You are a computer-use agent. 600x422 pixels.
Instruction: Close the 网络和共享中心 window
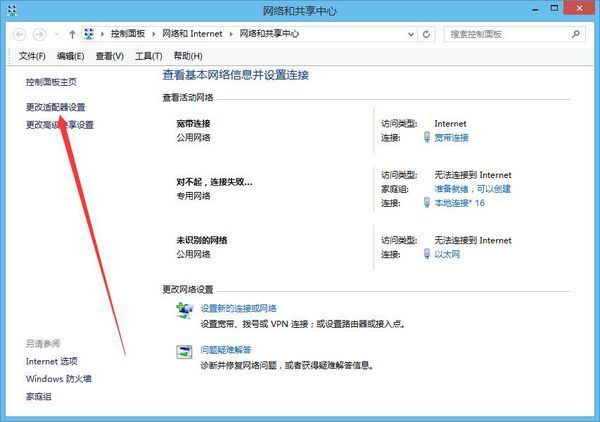[x=579, y=8]
